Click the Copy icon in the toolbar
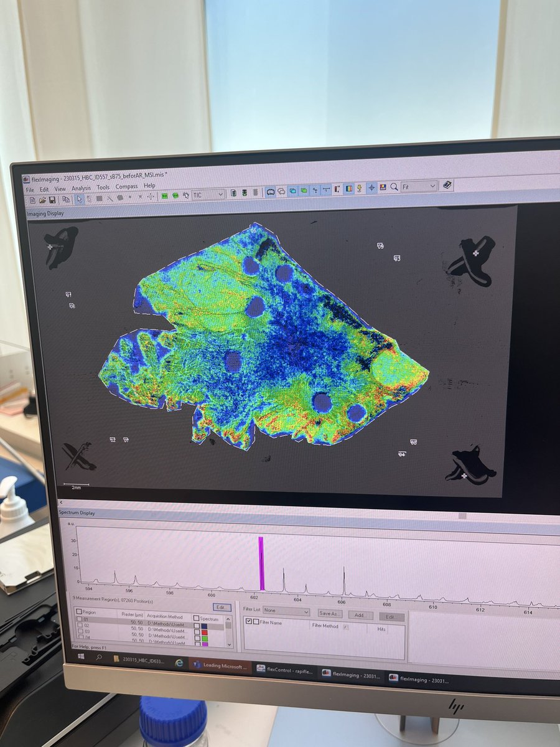This screenshot has width=560, height=747. click(x=65, y=199)
